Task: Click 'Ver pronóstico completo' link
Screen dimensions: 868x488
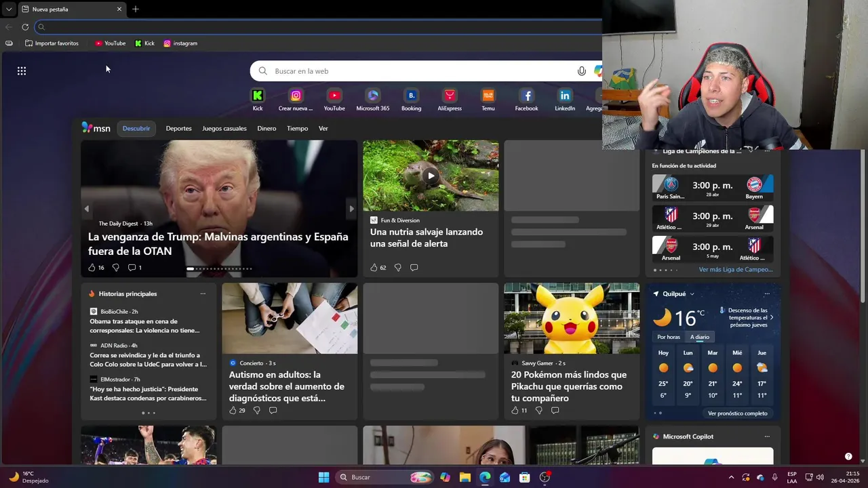Action: (738, 413)
